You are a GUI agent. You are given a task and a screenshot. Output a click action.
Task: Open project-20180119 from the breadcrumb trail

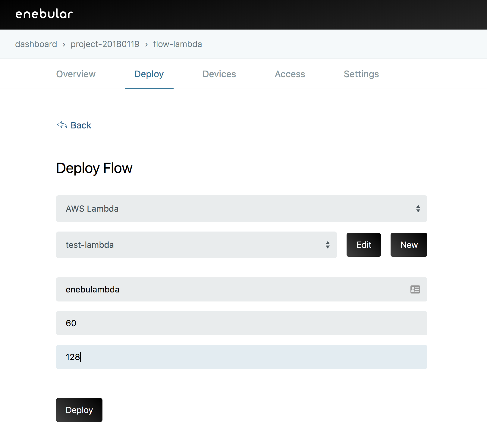[105, 44]
